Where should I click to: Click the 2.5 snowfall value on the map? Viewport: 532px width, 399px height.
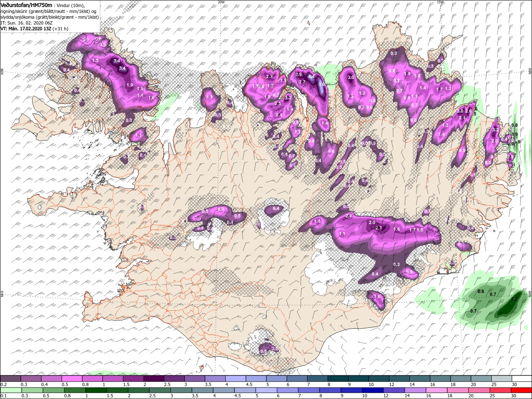[277, 103]
